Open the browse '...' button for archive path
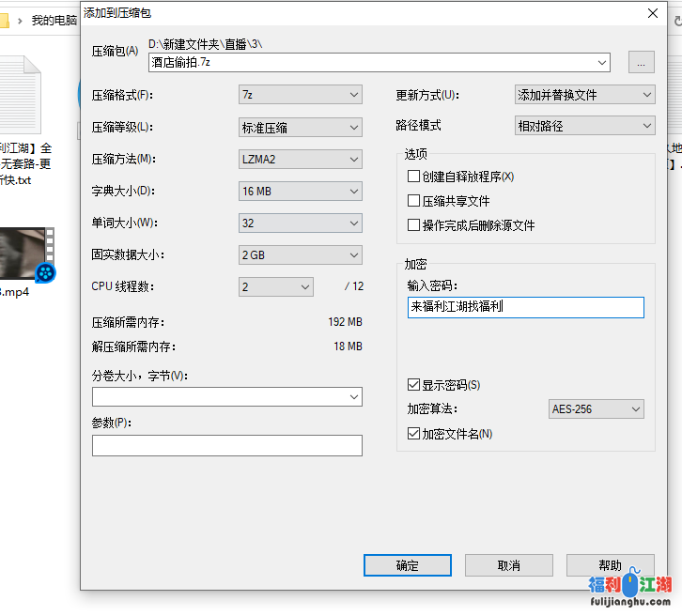 coord(640,62)
